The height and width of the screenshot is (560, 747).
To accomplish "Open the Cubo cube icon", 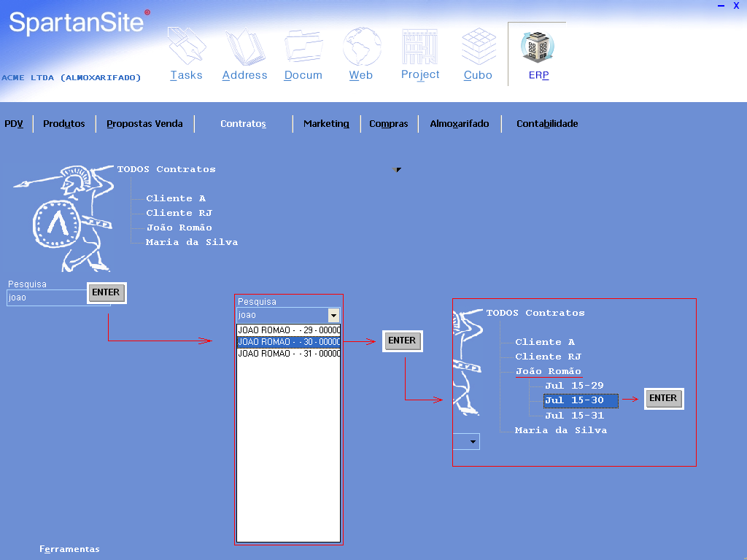I will pos(478,47).
